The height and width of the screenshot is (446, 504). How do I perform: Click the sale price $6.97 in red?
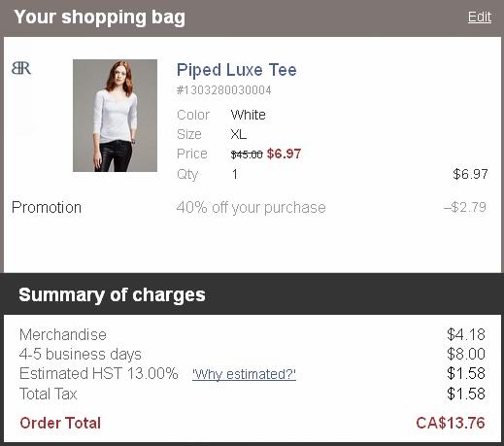click(x=284, y=154)
